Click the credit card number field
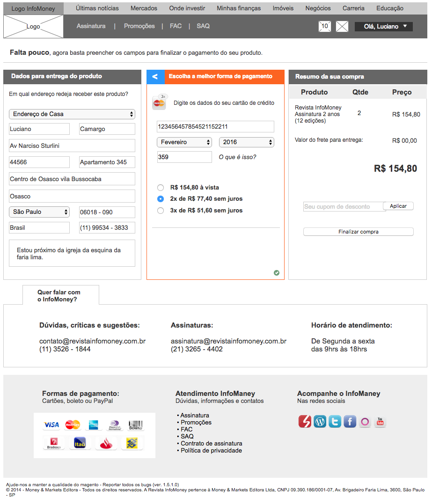 (x=215, y=127)
